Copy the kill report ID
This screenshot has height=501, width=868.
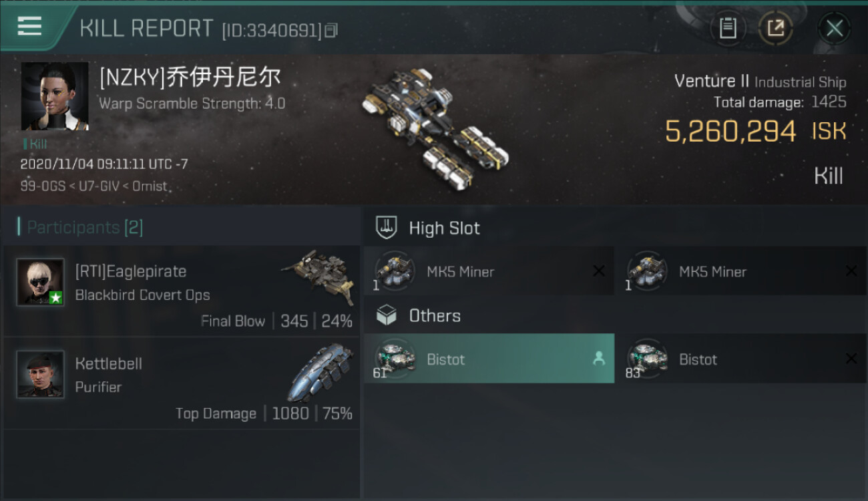pos(332,30)
